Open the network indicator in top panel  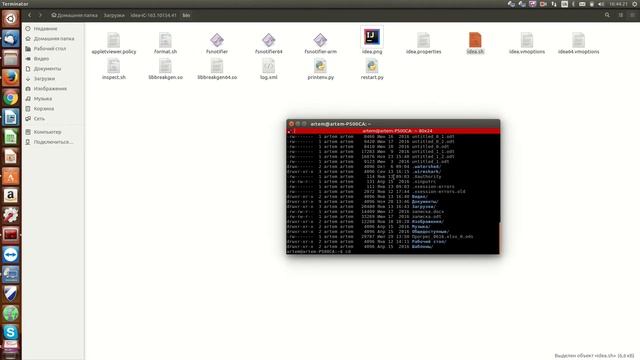pyautogui.click(x=554, y=4)
